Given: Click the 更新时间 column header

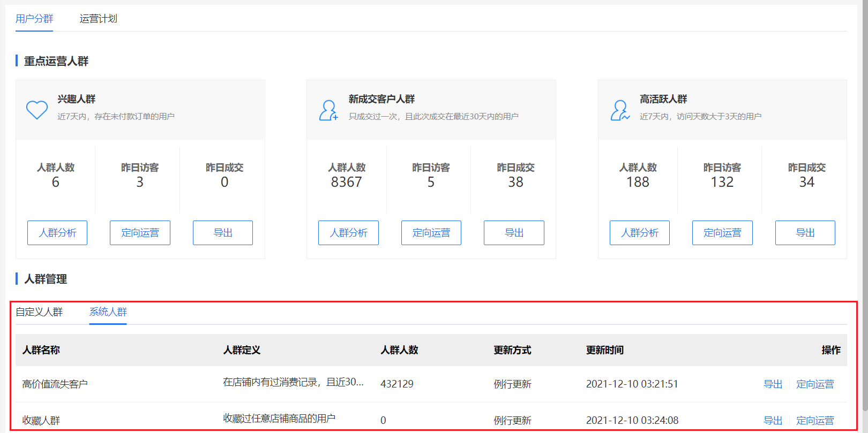Looking at the screenshot, I should pyautogui.click(x=605, y=350).
